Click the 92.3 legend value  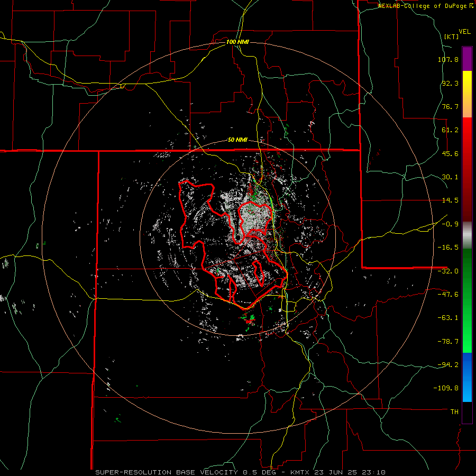(x=450, y=83)
